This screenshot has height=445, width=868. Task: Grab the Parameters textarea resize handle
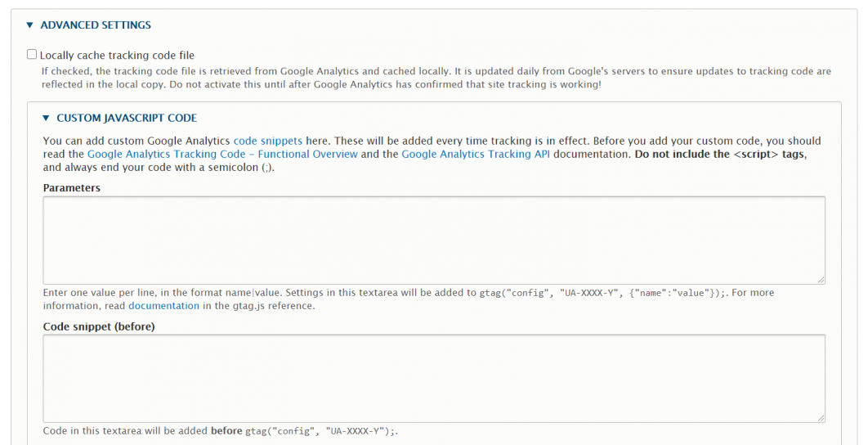click(x=821, y=279)
